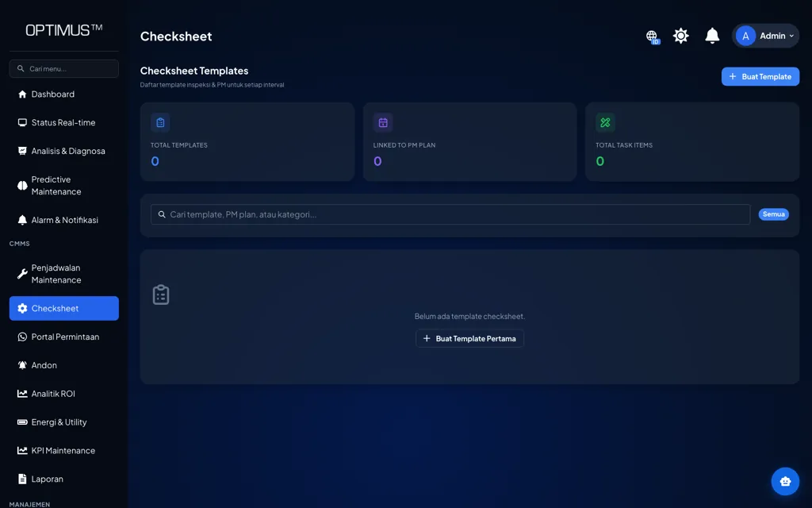
Task: Click the Admin username text
Action: (772, 36)
